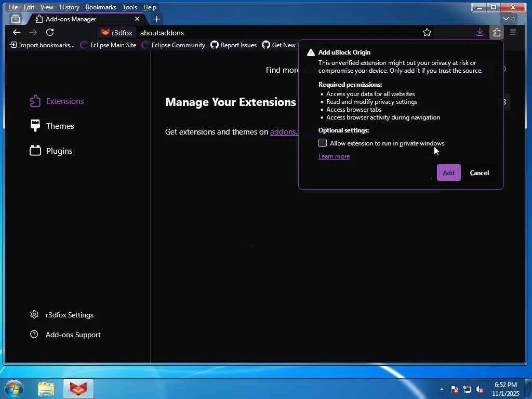Bookmark this page with the star icon

coord(427,32)
